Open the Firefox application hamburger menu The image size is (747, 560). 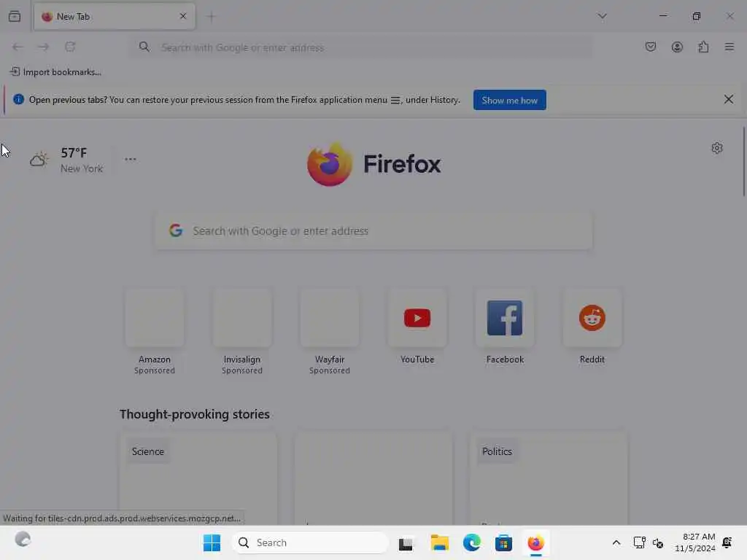(729, 47)
